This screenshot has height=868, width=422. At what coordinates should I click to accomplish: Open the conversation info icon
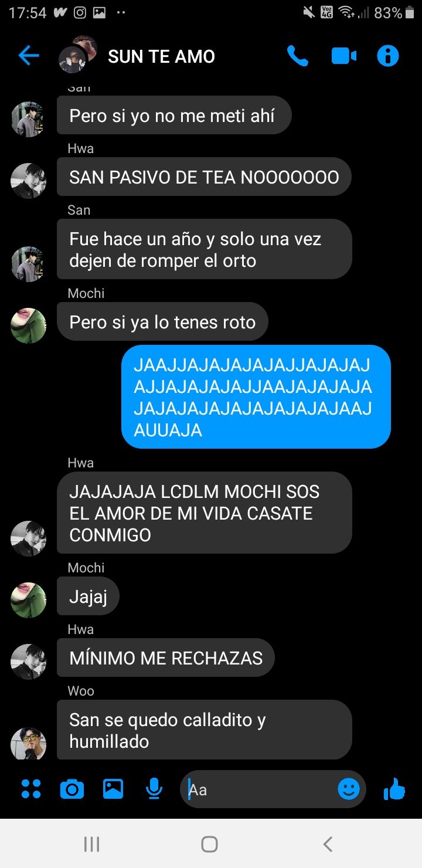coord(387,56)
